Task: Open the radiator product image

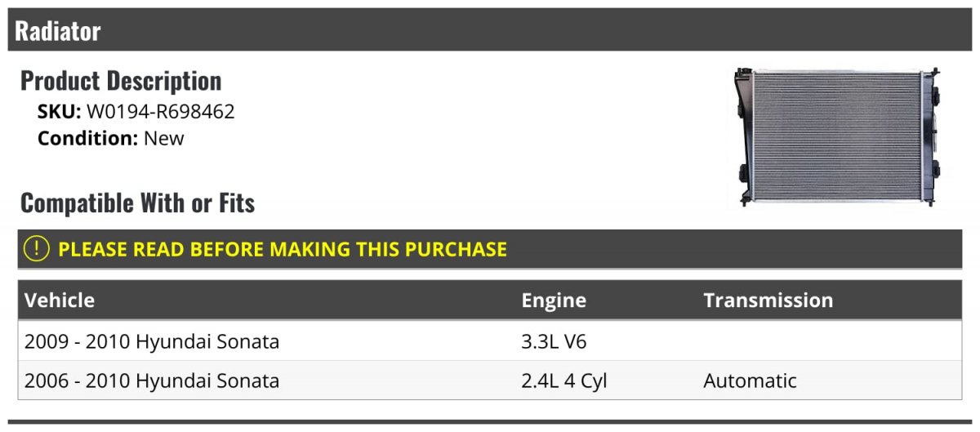Action: (835, 136)
